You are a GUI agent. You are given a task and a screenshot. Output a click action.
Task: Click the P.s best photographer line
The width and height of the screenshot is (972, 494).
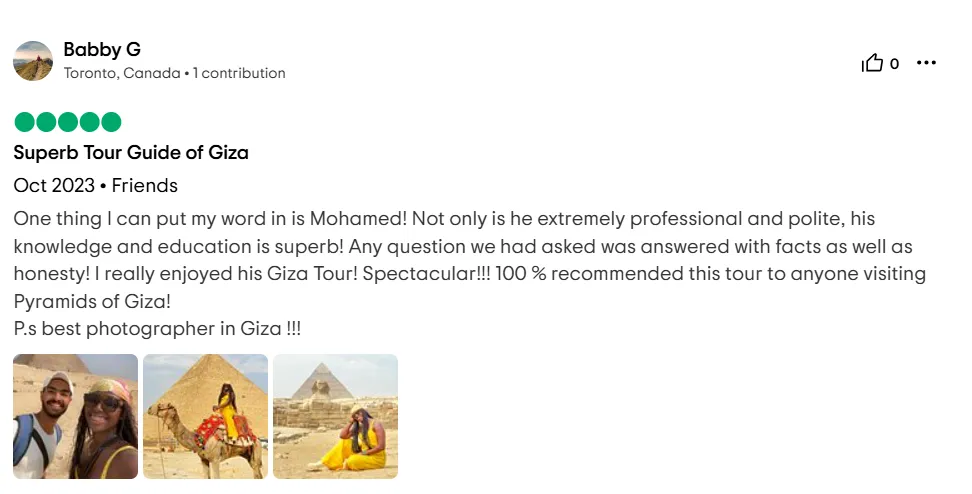[x=157, y=329]
